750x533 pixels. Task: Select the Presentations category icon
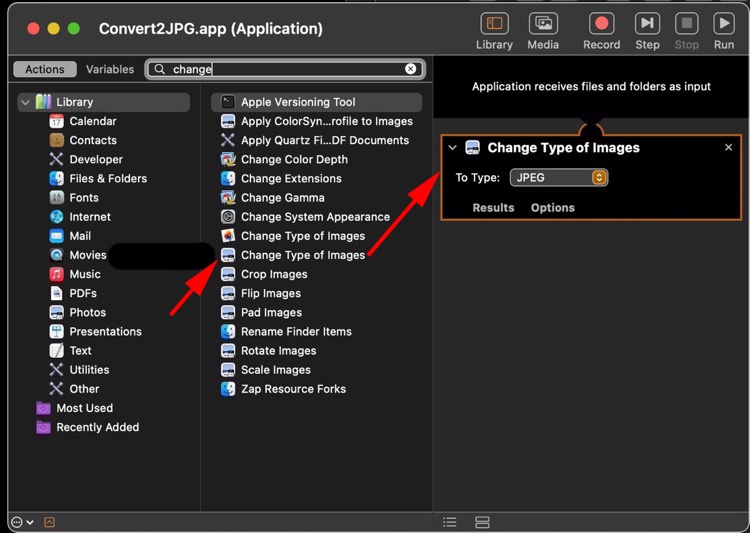pos(56,332)
